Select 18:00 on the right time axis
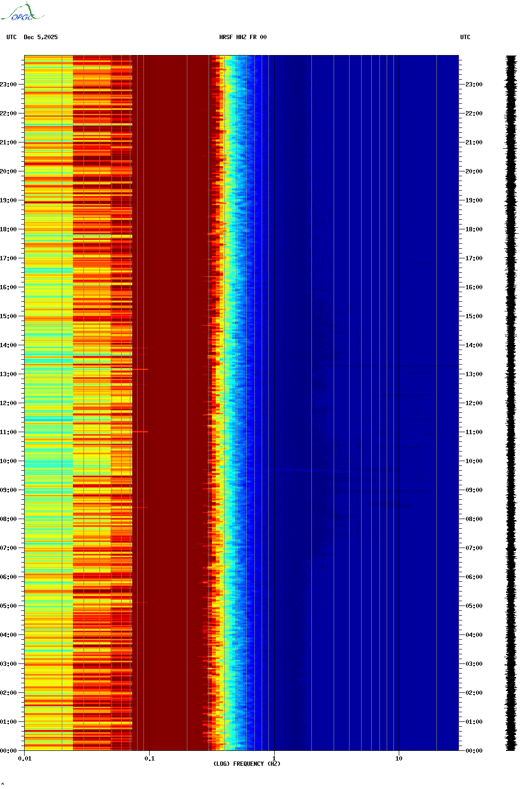Viewport: 532px width, 789px height. click(474, 229)
